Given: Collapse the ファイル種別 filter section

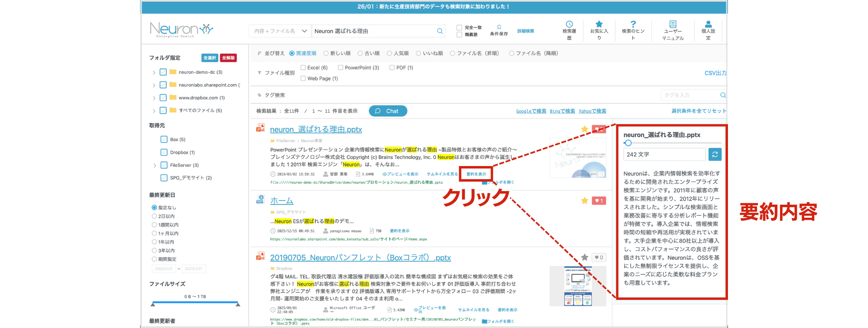Looking at the screenshot, I should 260,73.
